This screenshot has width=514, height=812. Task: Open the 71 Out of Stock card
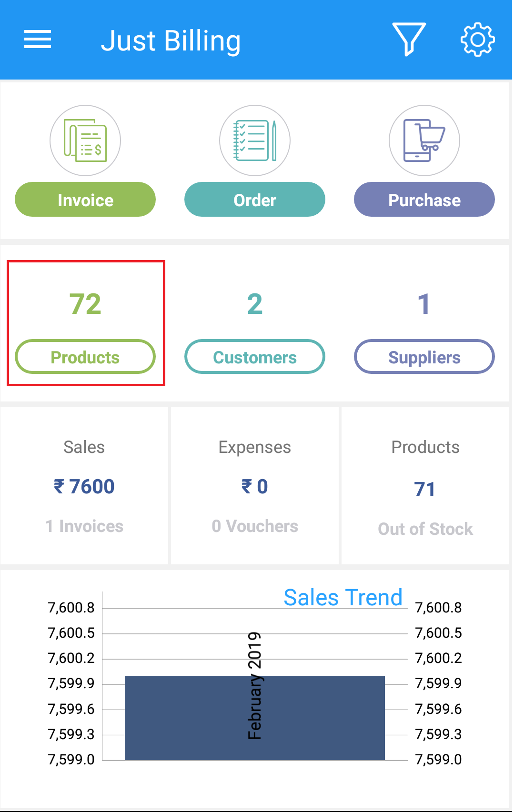[x=425, y=486]
